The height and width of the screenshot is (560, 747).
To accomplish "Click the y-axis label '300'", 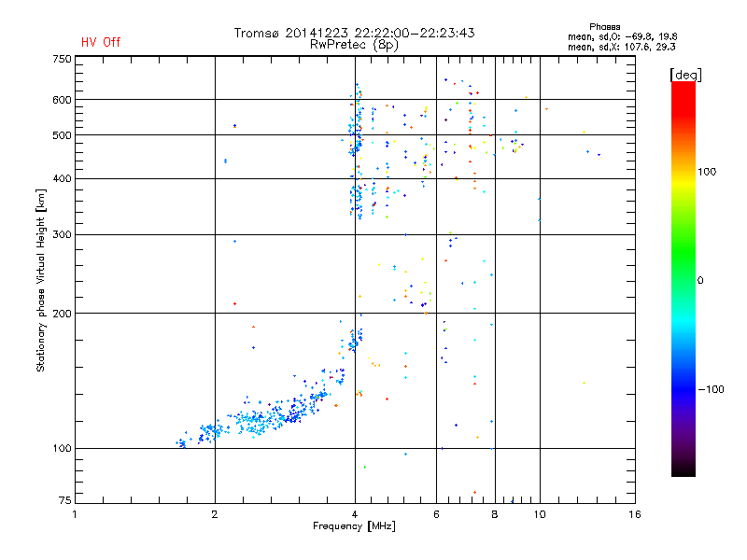I will (x=62, y=235).
